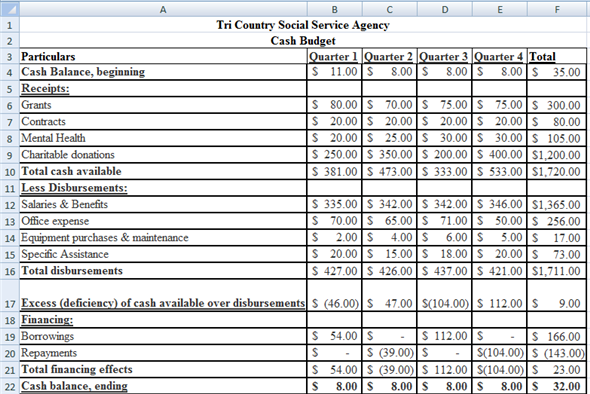Viewport: 590px width, 394px height.
Task: Select 'Salaries & Benefits' label cell
Action: click(163, 204)
